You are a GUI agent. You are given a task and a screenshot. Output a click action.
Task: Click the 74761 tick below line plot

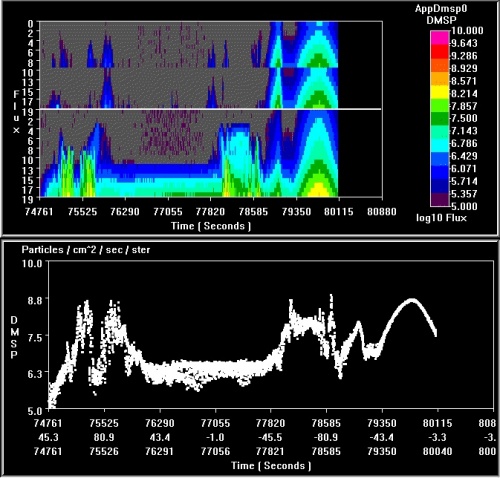point(48,423)
